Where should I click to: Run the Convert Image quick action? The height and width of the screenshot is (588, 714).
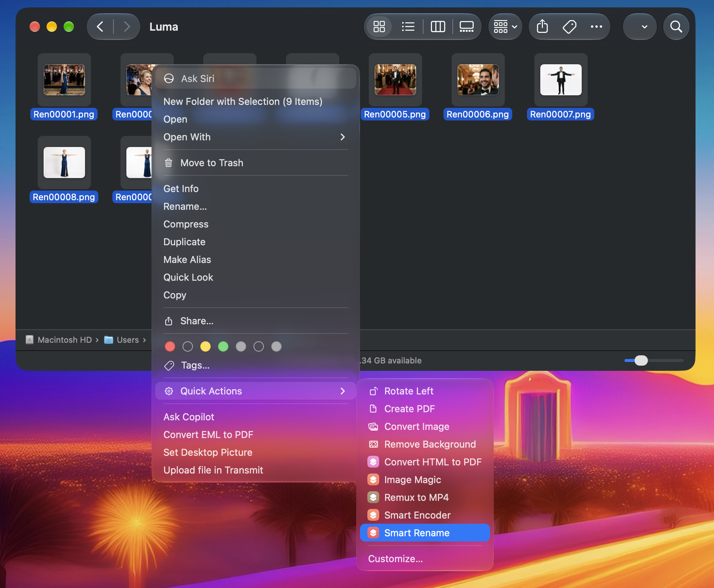click(x=425, y=427)
